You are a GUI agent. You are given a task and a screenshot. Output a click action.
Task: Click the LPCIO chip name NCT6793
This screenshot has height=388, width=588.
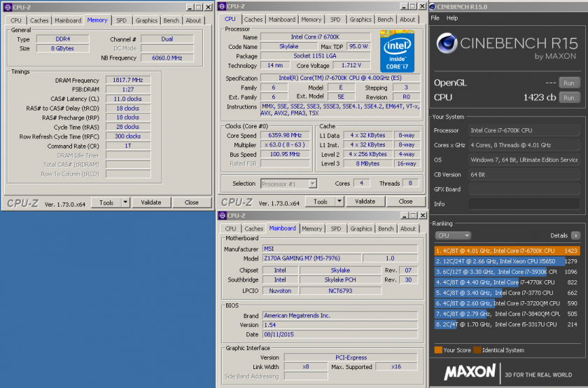click(340, 291)
